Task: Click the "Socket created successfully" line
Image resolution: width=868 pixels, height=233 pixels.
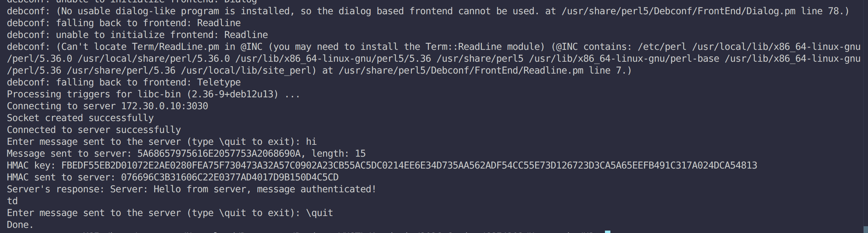Action: click(80, 118)
